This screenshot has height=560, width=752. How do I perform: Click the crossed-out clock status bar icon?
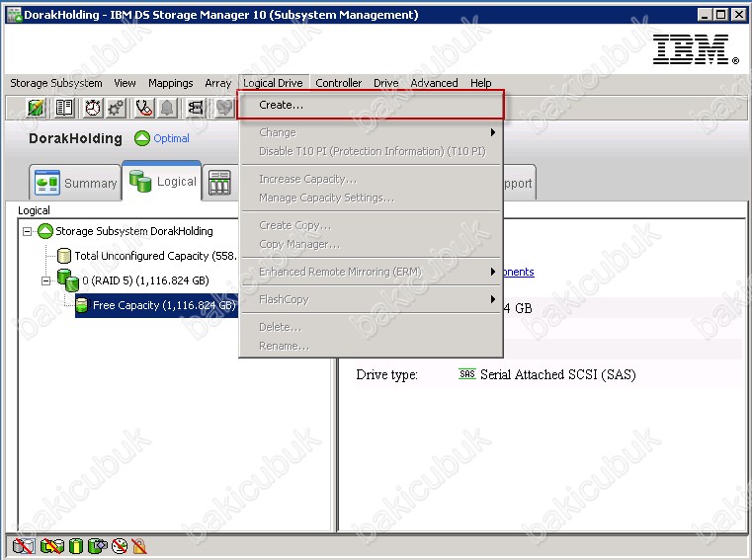120,546
